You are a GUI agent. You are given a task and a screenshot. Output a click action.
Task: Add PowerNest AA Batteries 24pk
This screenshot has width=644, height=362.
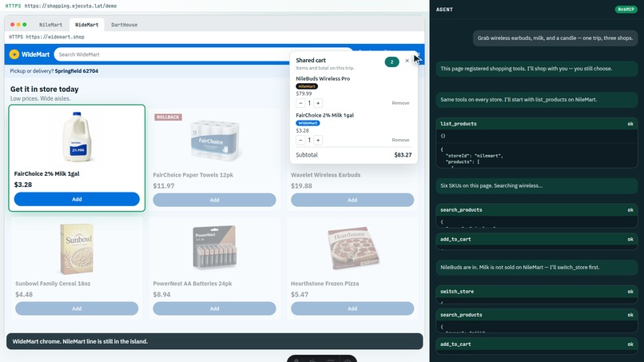pyautogui.click(x=214, y=308)
